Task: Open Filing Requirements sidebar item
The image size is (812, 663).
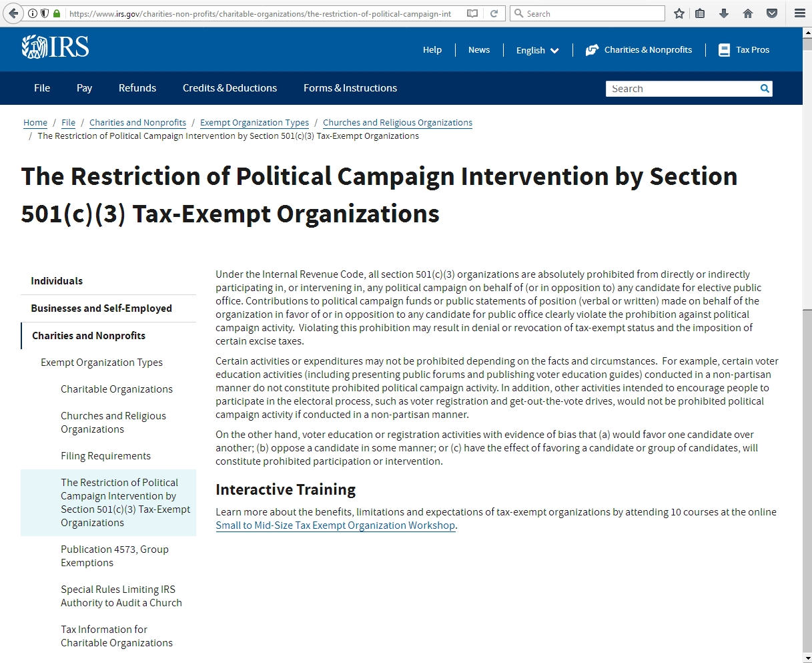Action: pos(105,456)
